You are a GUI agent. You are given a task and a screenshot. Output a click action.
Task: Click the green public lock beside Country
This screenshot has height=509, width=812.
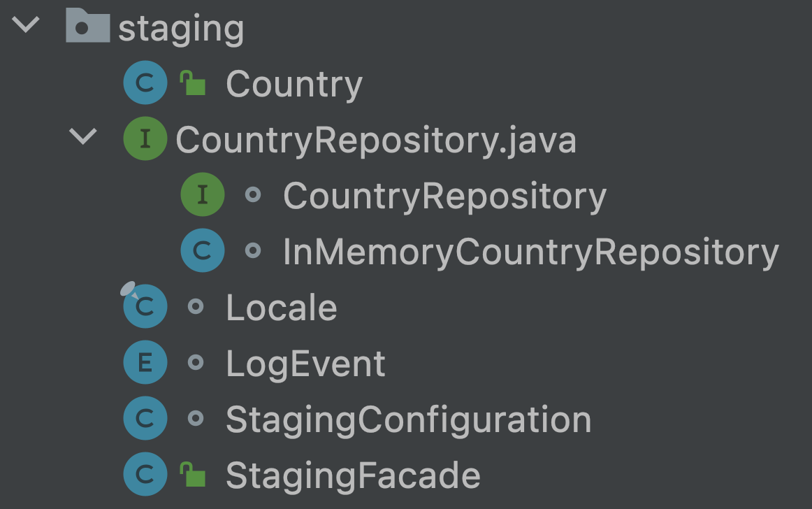tap(193, 83)
